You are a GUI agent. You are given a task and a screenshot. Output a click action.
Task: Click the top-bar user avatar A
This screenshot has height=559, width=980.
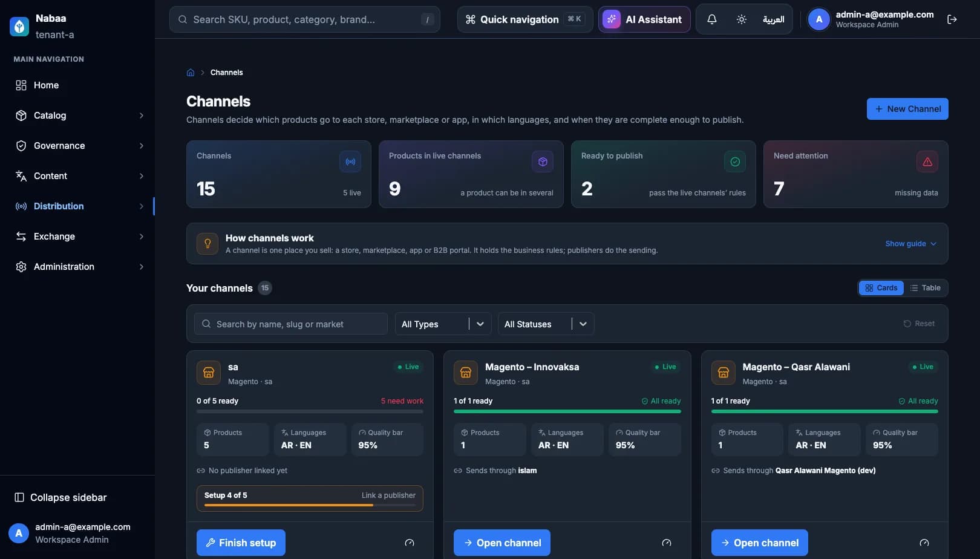[819, 19]
